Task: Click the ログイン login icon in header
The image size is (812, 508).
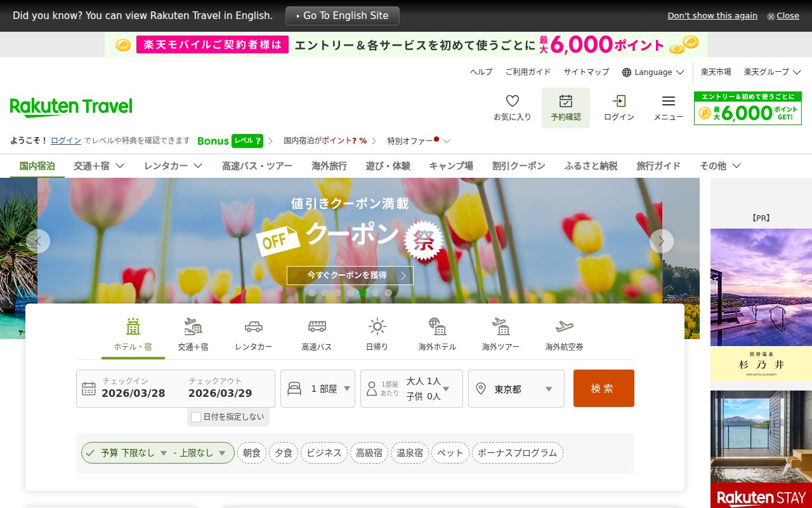Action: (619, 108)
